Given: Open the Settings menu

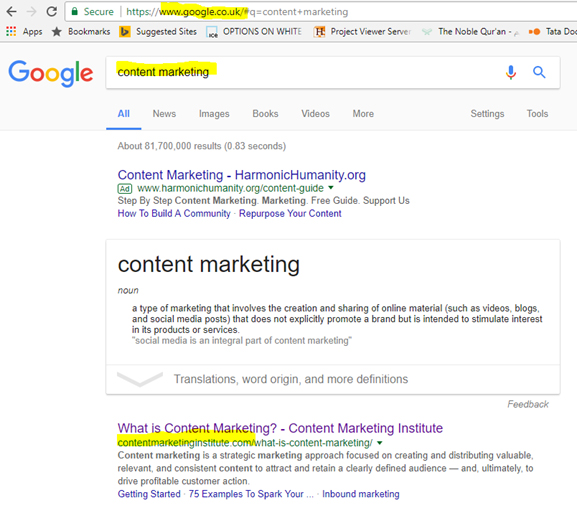Looking at the screenshot, I should (x=487, y=114).
